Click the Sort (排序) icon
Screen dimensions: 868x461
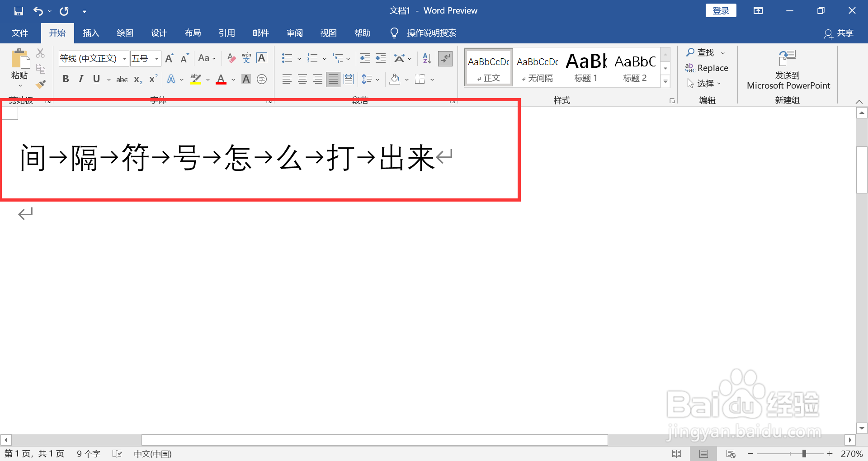425,58
